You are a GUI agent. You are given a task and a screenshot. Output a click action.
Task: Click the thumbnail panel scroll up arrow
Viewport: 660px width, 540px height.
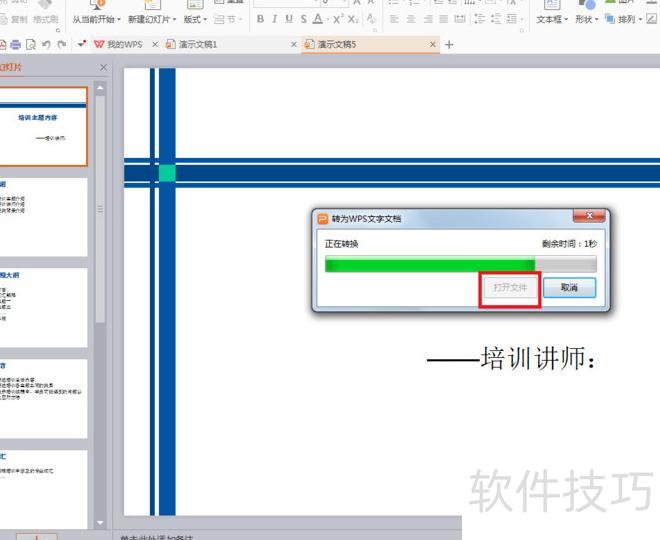[100, 88]
